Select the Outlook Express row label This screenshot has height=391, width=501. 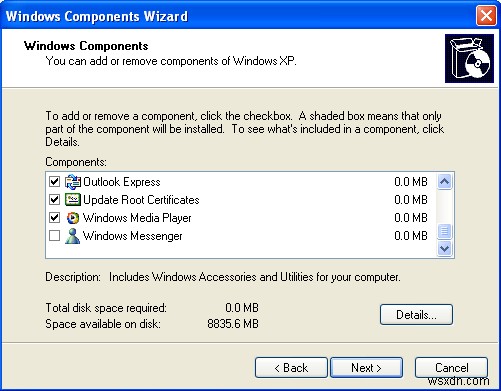[122, 182]
